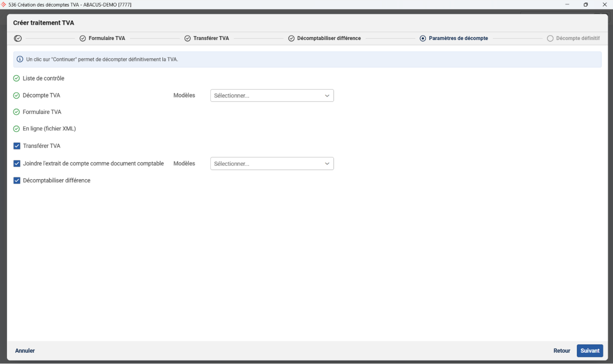Click green check icon beside En ligne (fichier XML)
613x364 pixels.
16,129
